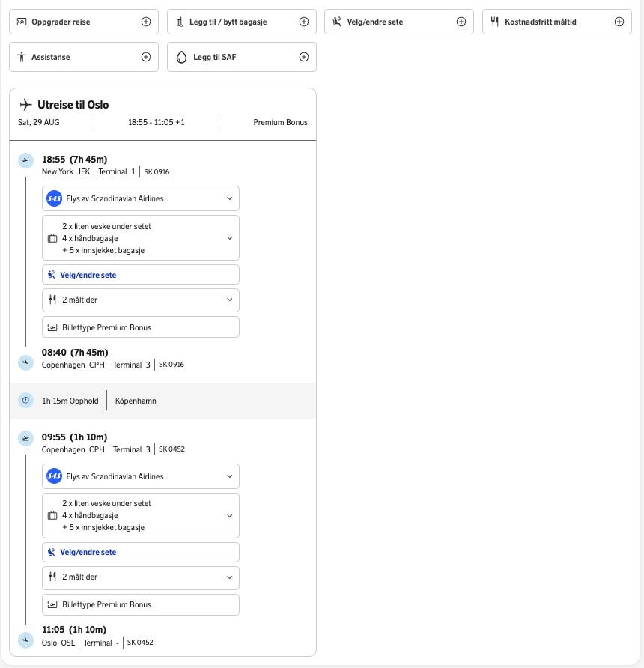Click the droplet icon in Legg til SAF

click(x=181, y=57)
